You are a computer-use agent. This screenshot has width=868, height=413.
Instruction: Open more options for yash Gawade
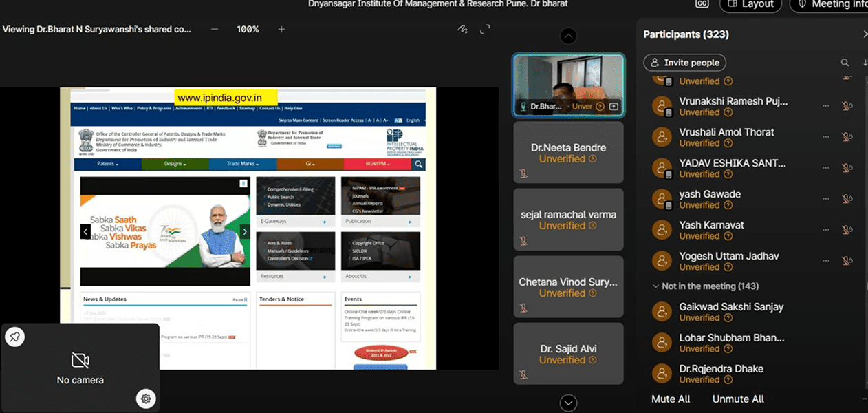pos(826,199)
